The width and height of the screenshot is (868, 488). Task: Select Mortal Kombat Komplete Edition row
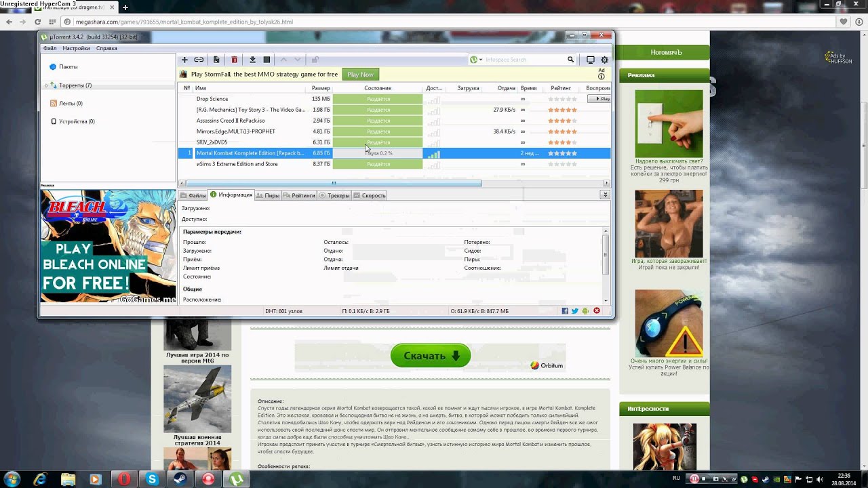click(394, 153)
